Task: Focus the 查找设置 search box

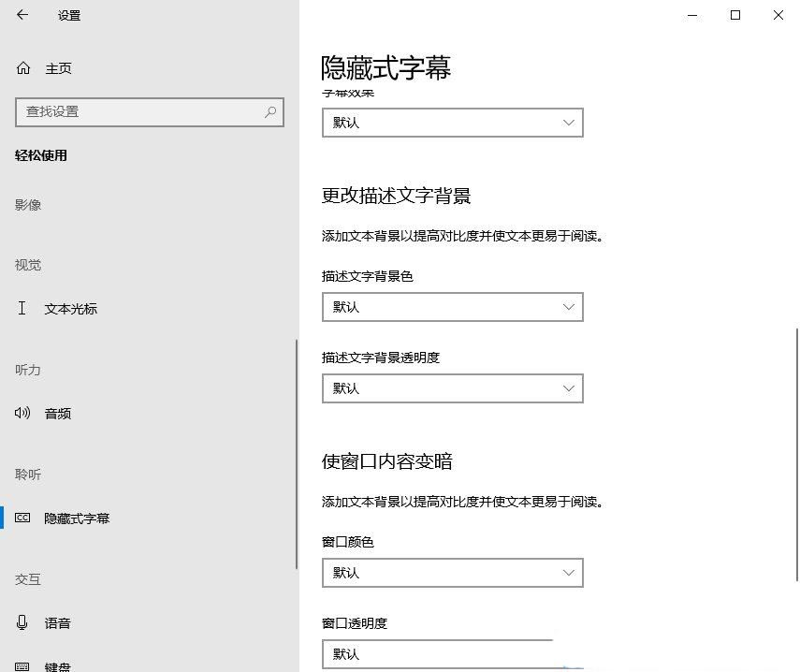Action: 140,112
